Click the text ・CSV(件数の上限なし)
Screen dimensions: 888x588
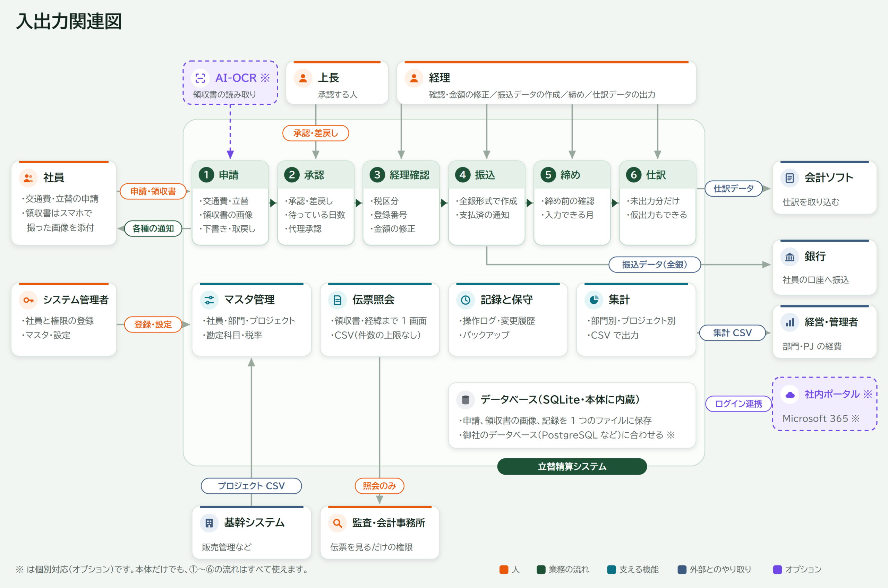click(x=376, y=335)
